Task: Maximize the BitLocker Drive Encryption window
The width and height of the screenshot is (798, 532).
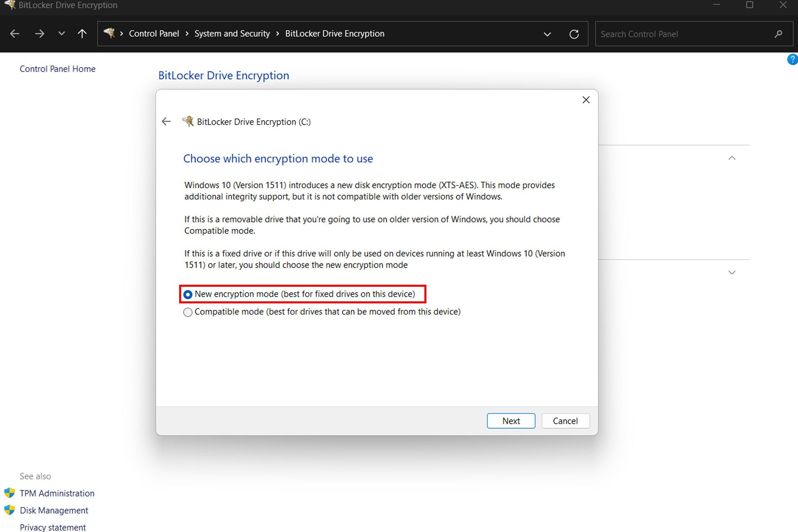Action: coord(750,5)
